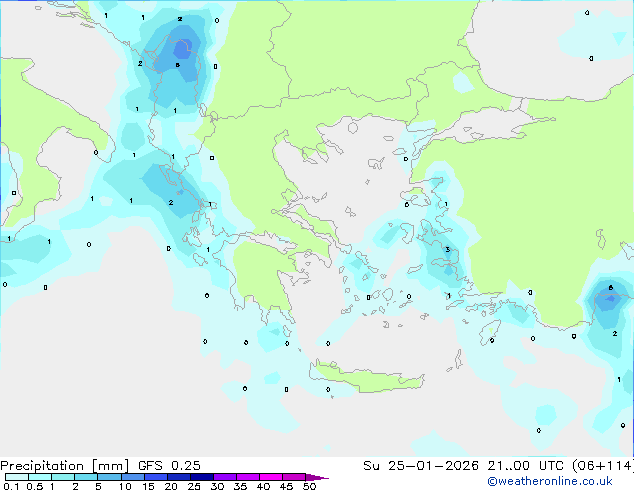The image size is (634, 490).
Task: Click the 'GFS 0.25' model label
Action: [x=169, y=466]
